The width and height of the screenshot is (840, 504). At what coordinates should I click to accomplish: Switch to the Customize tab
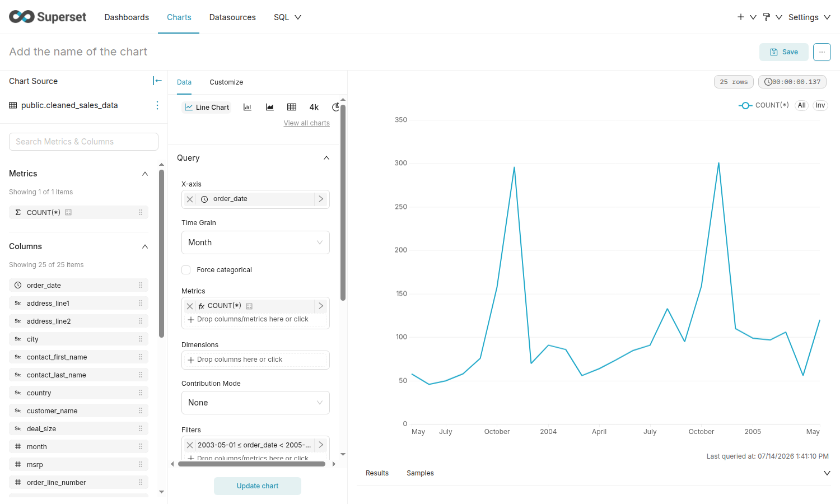click(226, 82)
